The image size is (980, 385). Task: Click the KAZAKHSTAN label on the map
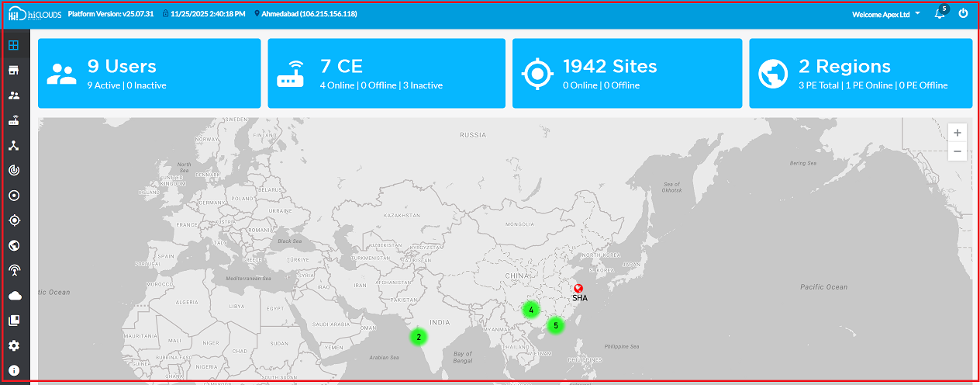coord(401,215)
